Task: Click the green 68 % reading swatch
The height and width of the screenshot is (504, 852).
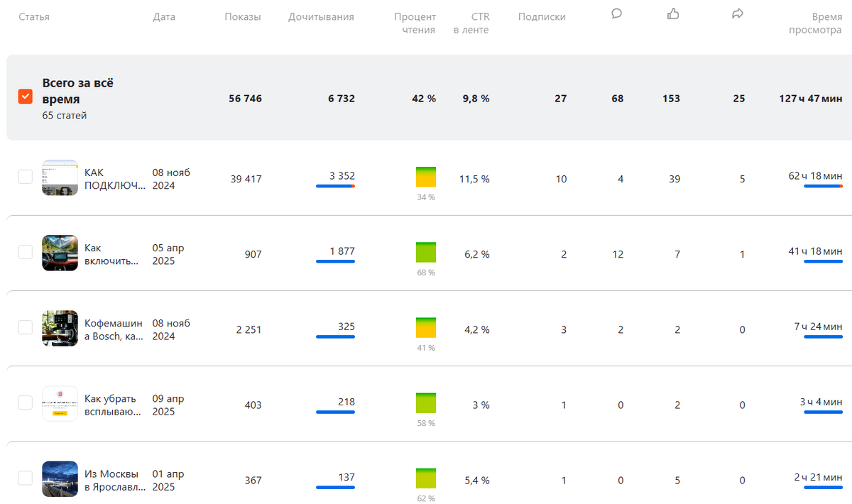Action: (426, 252)
